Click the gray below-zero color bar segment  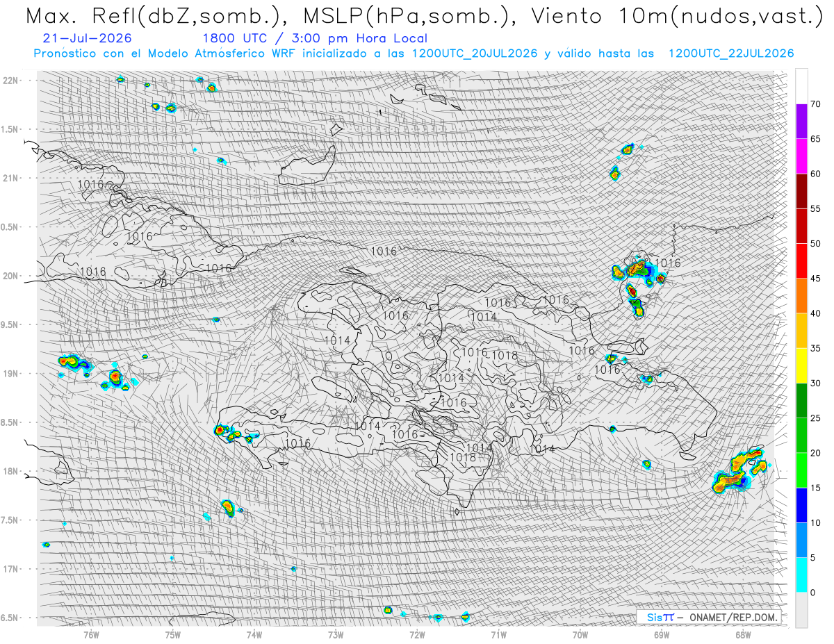pyautogui.click(x=801, y=609)
